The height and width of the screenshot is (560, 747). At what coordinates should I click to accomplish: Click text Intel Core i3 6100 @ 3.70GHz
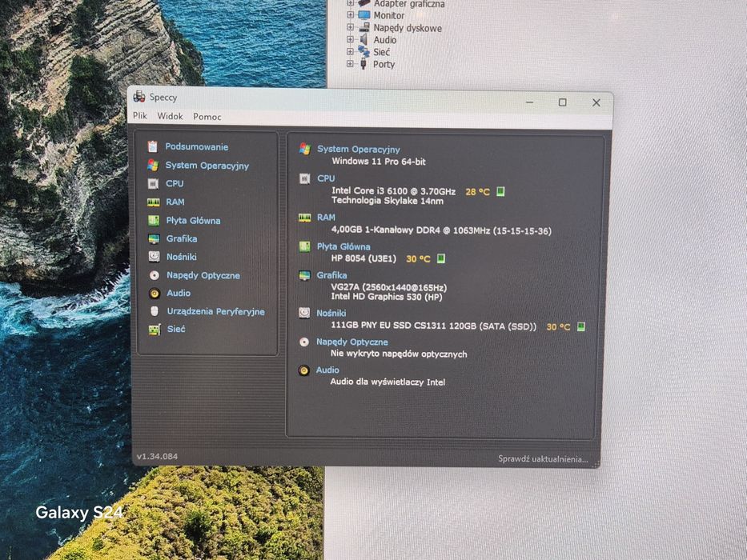tap(393, 191)
